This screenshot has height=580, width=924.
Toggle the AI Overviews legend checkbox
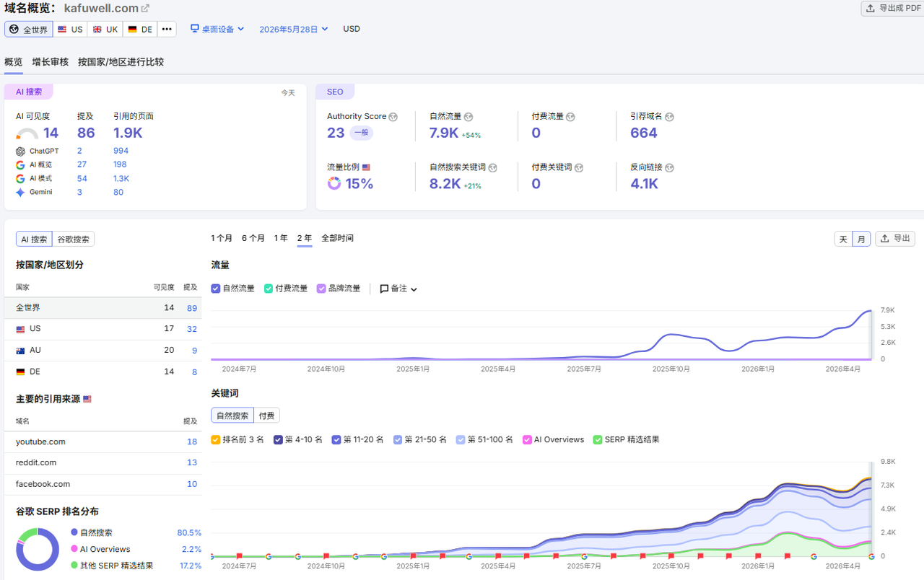(527, 439)
